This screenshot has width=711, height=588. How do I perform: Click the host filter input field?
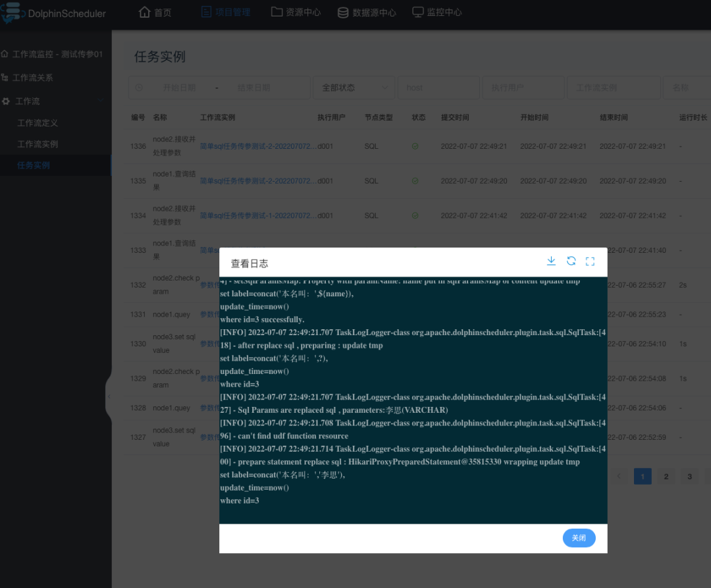[x=438, y=87]
